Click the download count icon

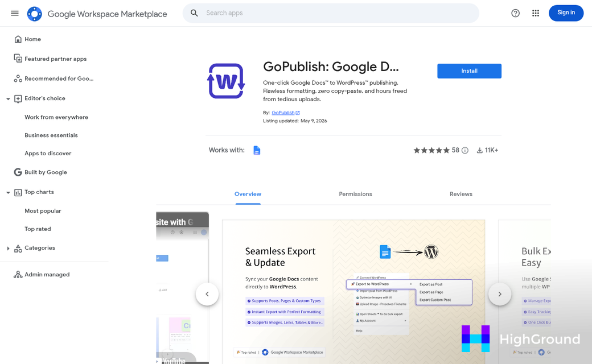(x=479, y=151)
